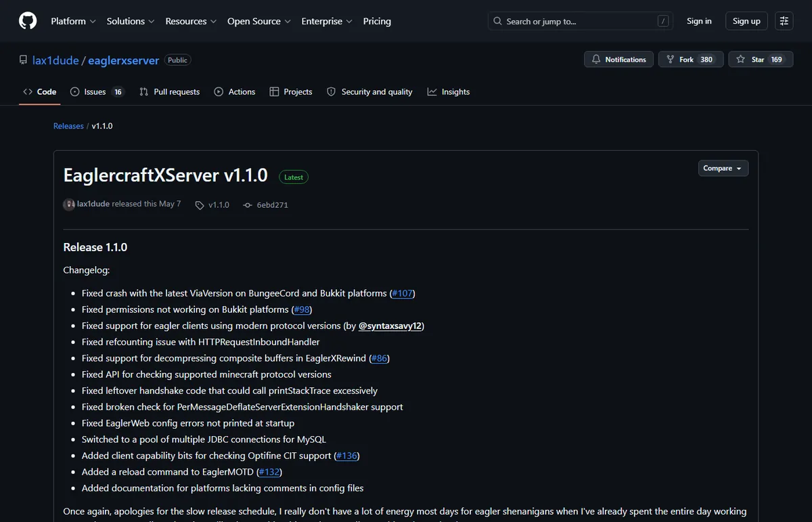Open issue #86 link

point(380,358)
